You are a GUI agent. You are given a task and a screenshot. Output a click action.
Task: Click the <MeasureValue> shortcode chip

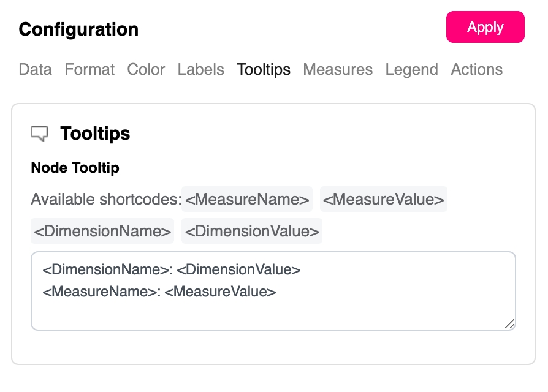[x=383, y=200]
